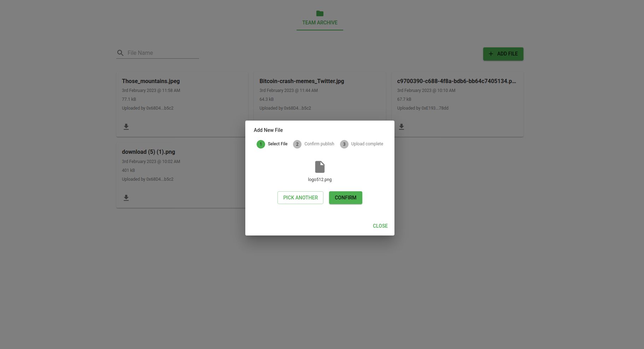
Task: Click 3rd February 2023 @ 11:44 AM text
Action: (x=288, y=91)
